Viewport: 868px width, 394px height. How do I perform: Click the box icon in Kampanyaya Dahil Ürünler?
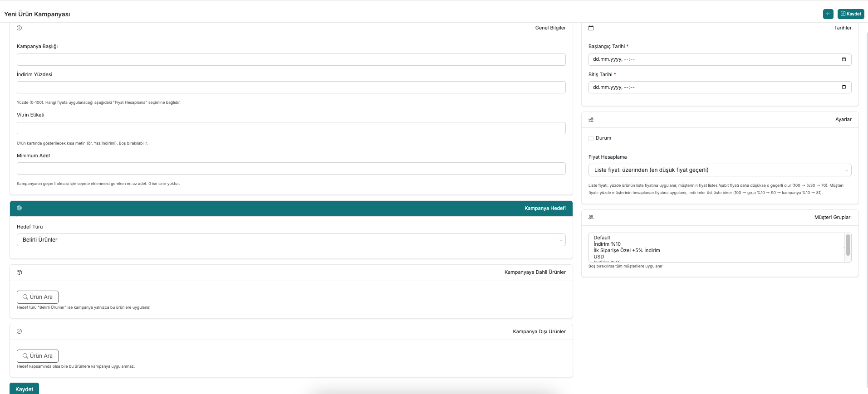tap(19, 272)
